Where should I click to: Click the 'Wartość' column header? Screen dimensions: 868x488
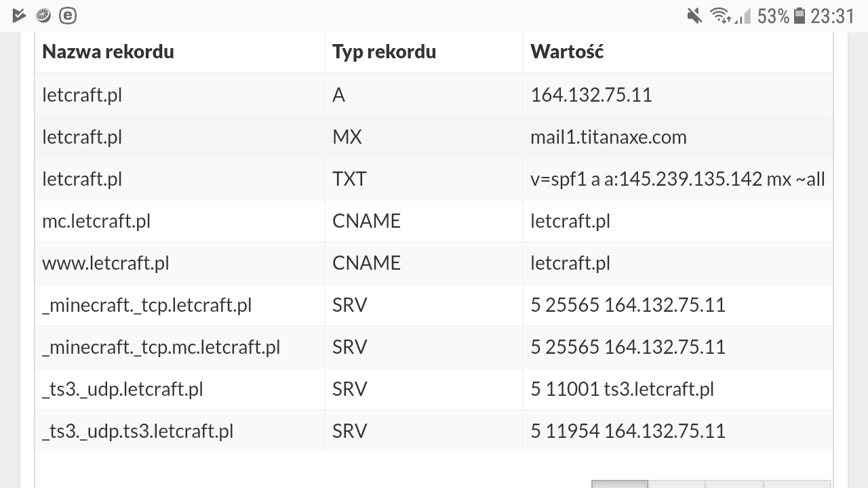coord(567,52)
